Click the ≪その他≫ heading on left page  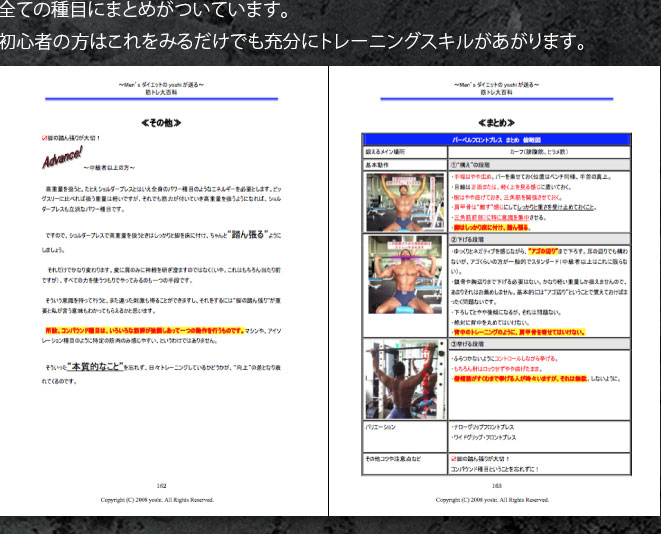(x=163, y=123)
